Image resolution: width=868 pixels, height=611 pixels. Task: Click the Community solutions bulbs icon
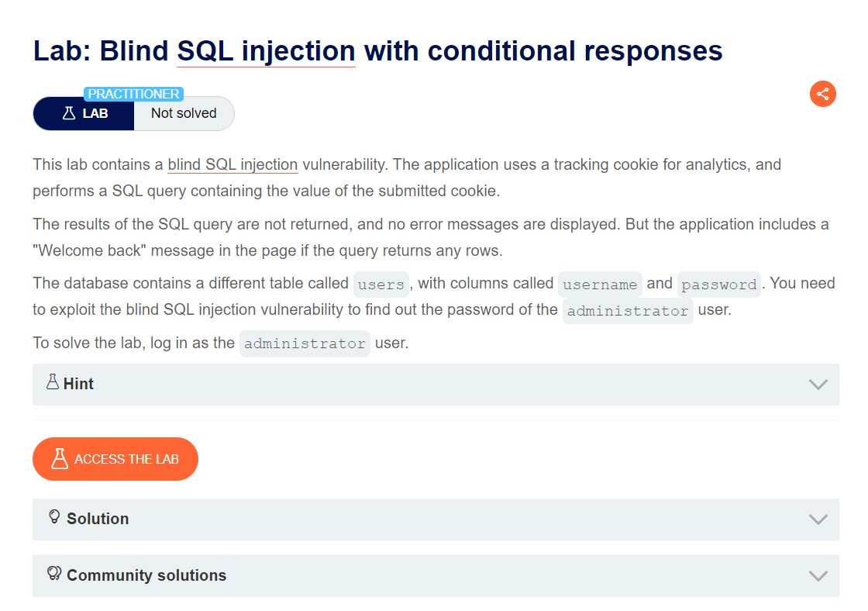54,574
